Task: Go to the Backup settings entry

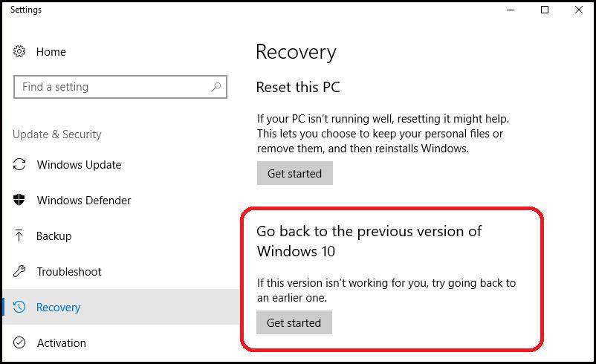Action: 54,236
